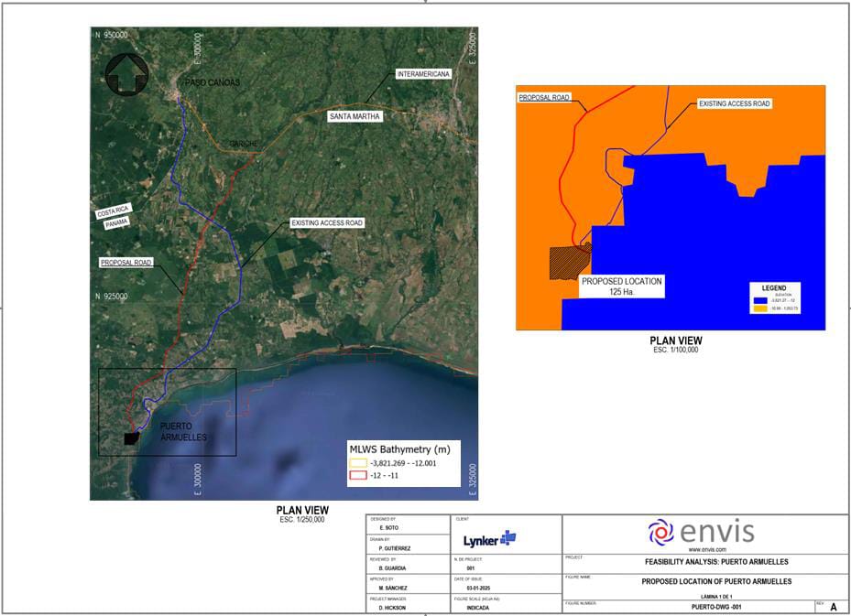Screen dimensions: 851x616
Task: Click the SANTA MARTHA town label
Action: (x=355, y=117)
